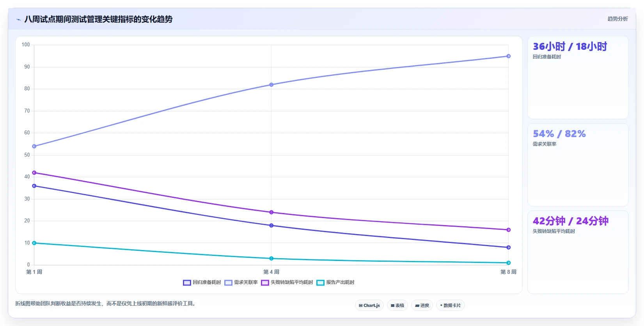Click the 第 1 周 axis label
644x326 pixels.
coord(34,272)
